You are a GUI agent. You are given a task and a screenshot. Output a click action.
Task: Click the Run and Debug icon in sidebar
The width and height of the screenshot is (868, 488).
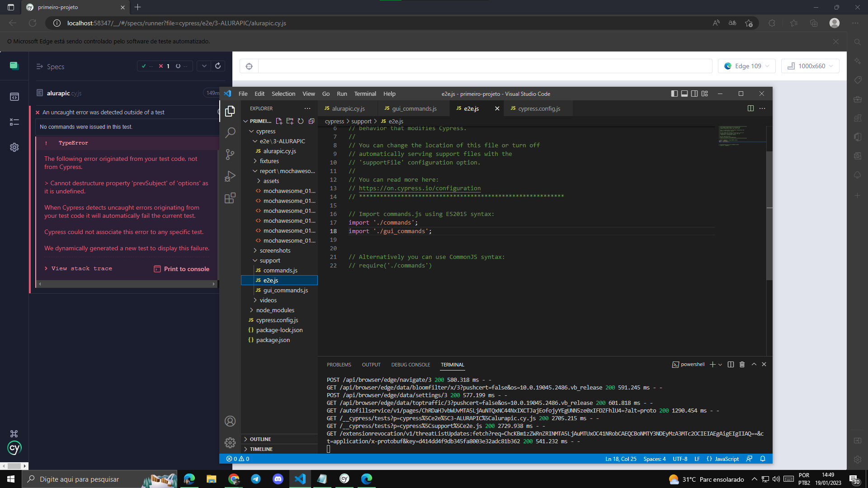pos(230,176)
